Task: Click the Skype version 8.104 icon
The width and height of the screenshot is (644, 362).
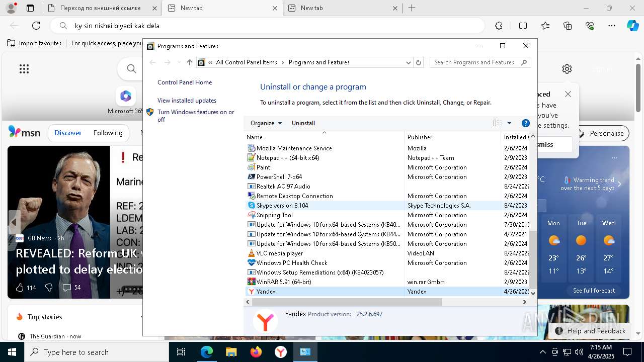Action: (252, 206)
